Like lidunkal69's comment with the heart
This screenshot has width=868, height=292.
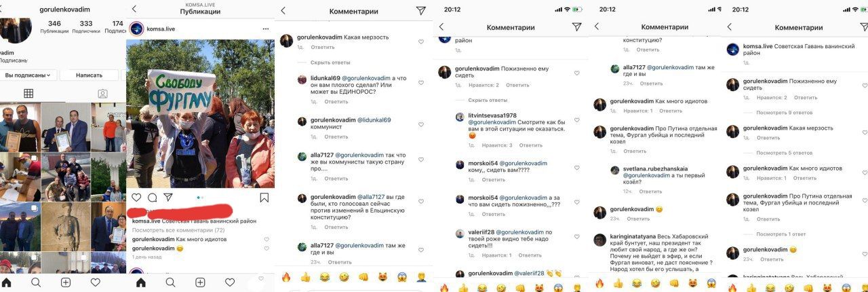pyautogui.click(x=421, y=83)
